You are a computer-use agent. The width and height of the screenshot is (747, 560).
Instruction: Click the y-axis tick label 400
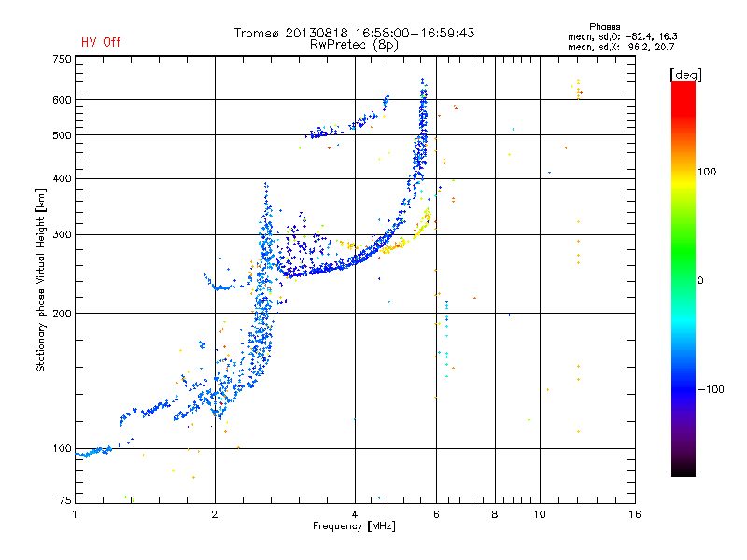[62, 178]
